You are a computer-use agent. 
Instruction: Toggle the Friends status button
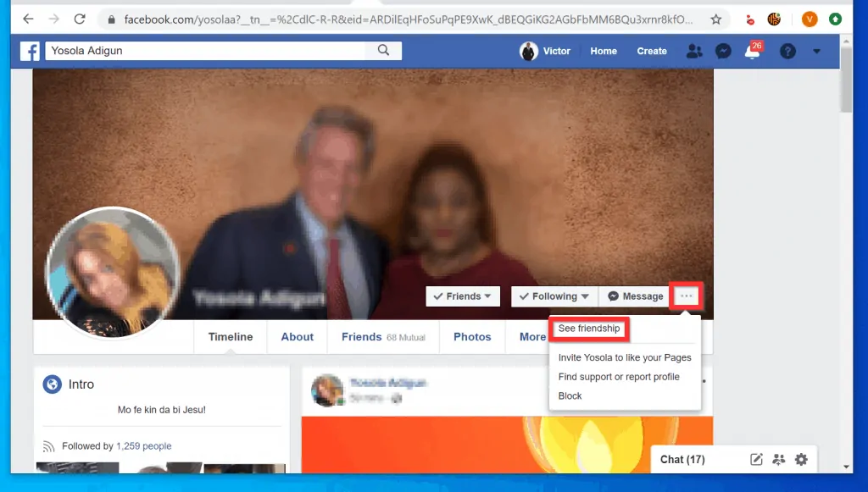coord(462,296)
